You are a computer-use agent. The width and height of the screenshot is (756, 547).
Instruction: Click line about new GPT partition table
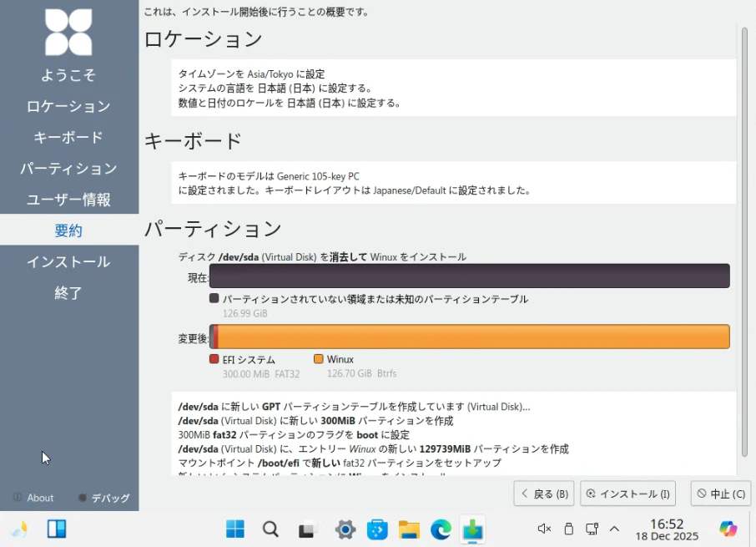pyautogui.click(x=354, y=407)
